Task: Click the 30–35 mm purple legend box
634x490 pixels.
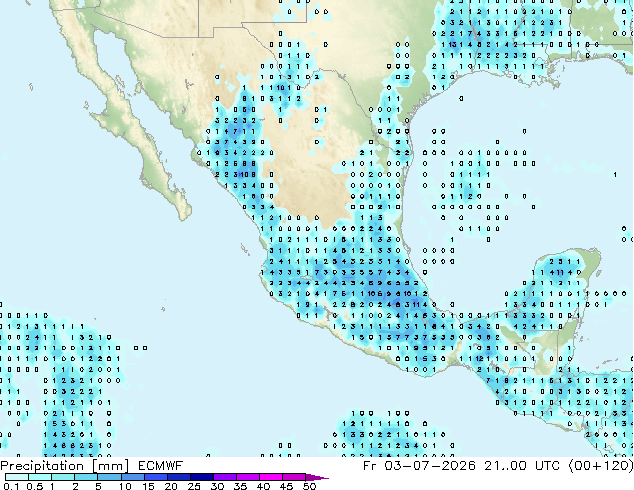Action: [x=225, y=477]
